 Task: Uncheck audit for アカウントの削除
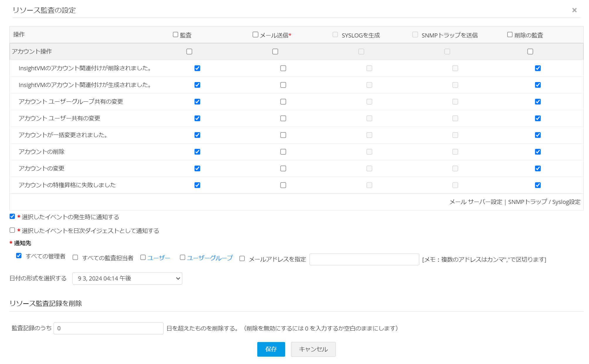click(x=197, y=152)
